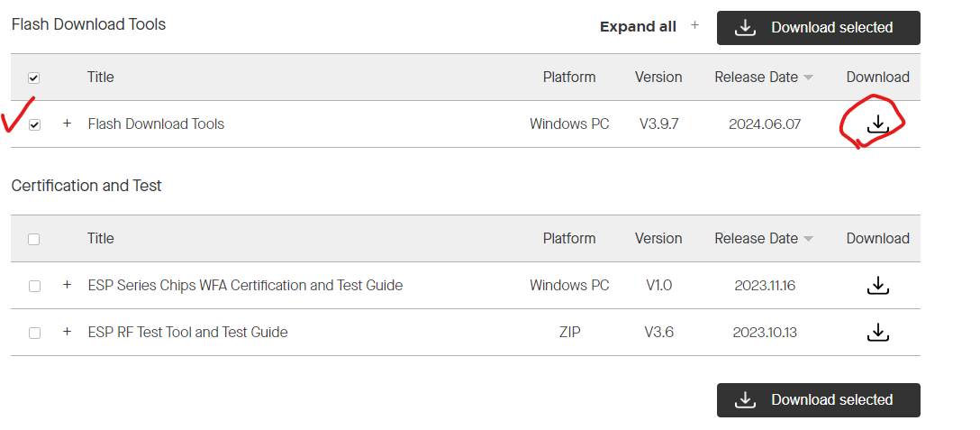Open the Flash Download Tools title link
Image resolution: width=980 pixels, height=430 pixels.
156,124
